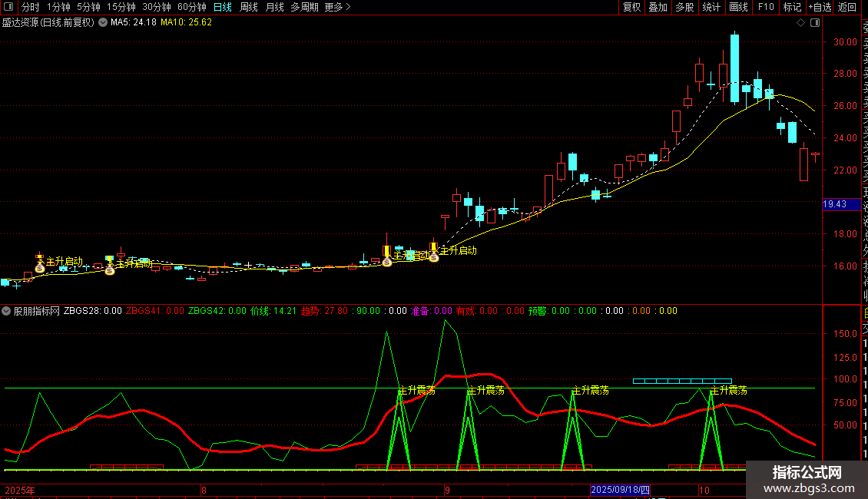The image size is (868, 499).
Task: Click the month 10 marker on time axis
Action: click(704, 490)
